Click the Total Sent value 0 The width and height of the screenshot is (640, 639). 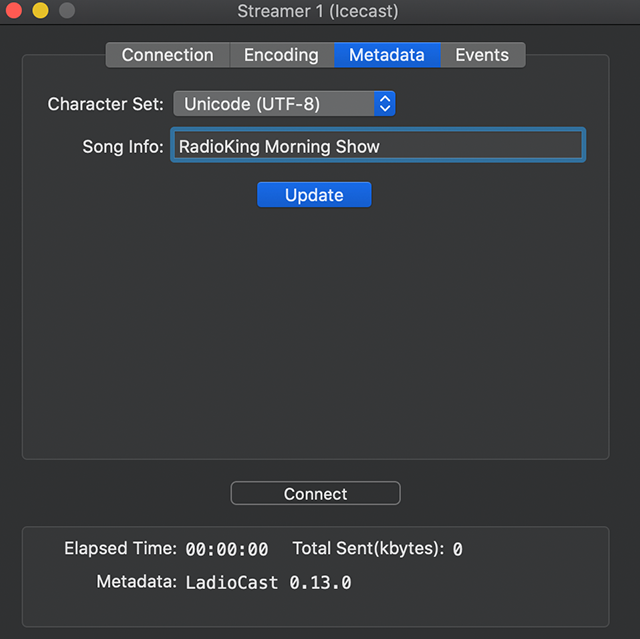[457, 549]
